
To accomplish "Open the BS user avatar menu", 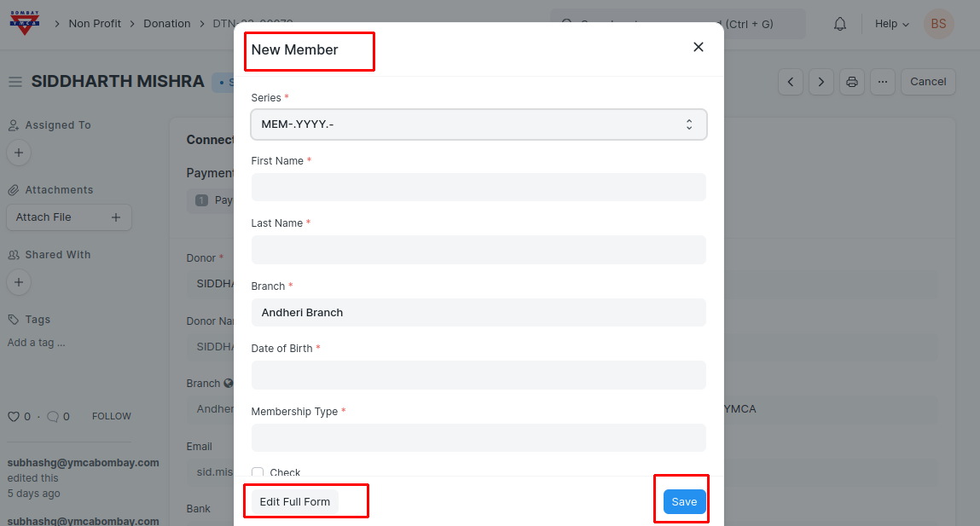I will tap(938, 24).
